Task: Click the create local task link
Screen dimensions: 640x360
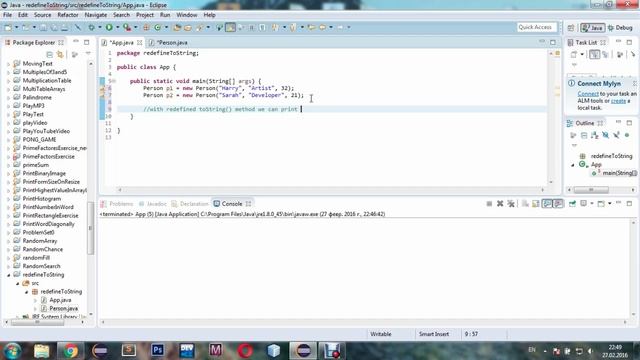Action: 618,100
